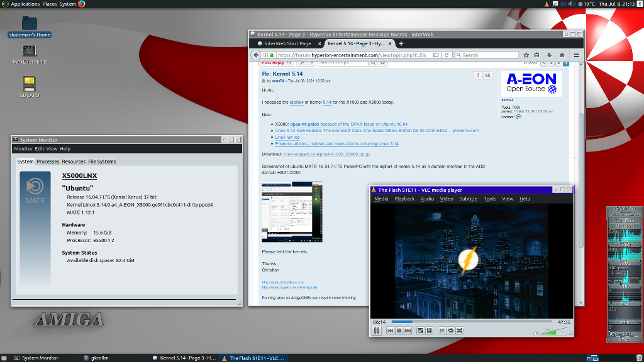This screenshot has width=644, height=362.
Task: Toggle VLC fullscreen video button
Action: 420,331
